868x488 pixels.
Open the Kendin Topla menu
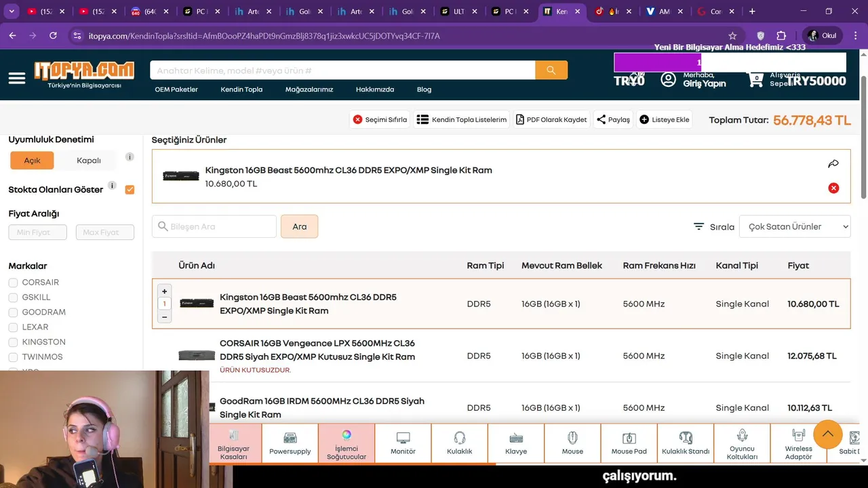point(241,89)
